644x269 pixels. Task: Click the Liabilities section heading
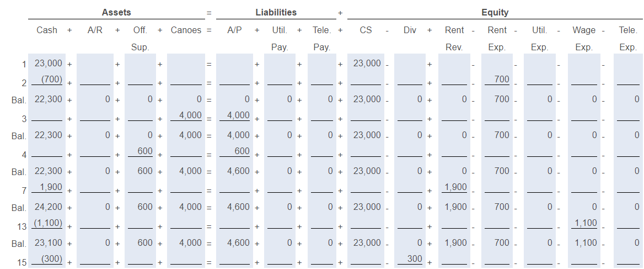(276, 12)
